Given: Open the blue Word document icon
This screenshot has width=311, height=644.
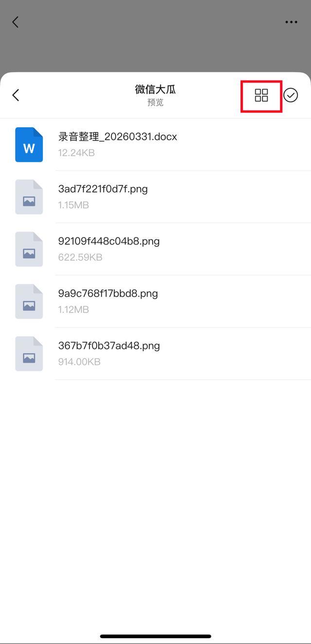Looking at the screenshot, I should click(x=29, y=145).
